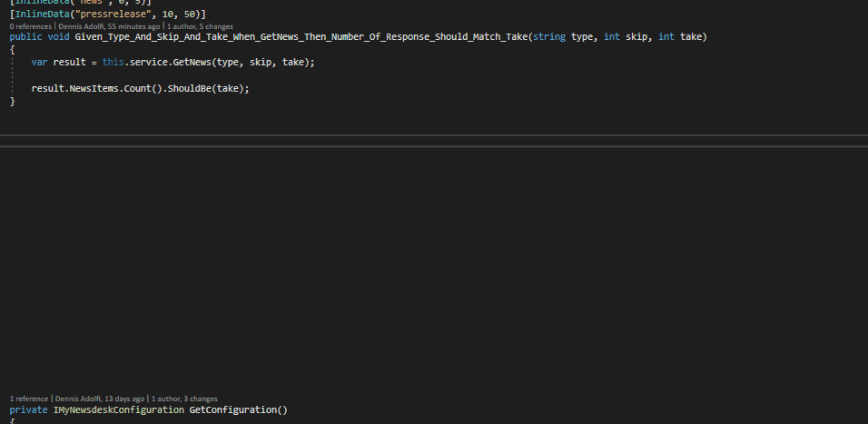Click the "pressrelease" string literal
The height and width of the screenshot is (424, 868).
coord(115,15)
